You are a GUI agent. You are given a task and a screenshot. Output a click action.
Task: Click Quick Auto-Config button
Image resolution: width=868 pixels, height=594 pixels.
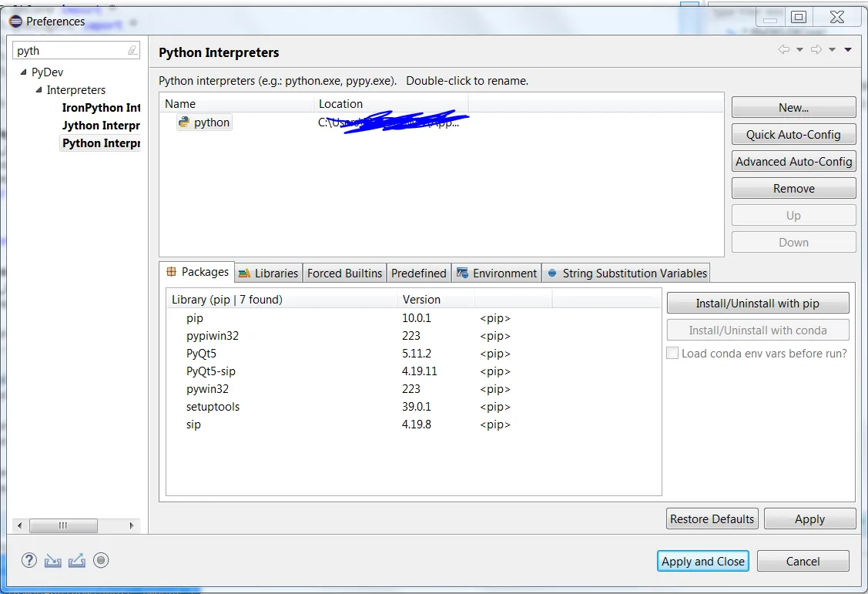793,135
